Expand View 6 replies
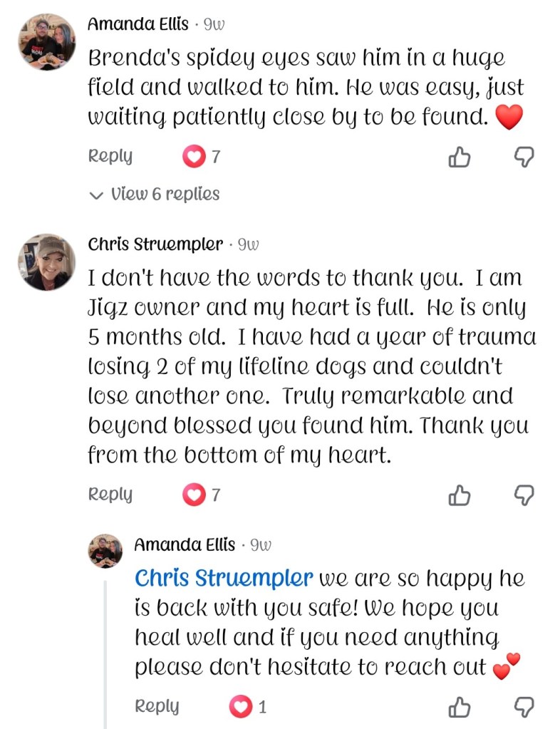 coord(164,194)
